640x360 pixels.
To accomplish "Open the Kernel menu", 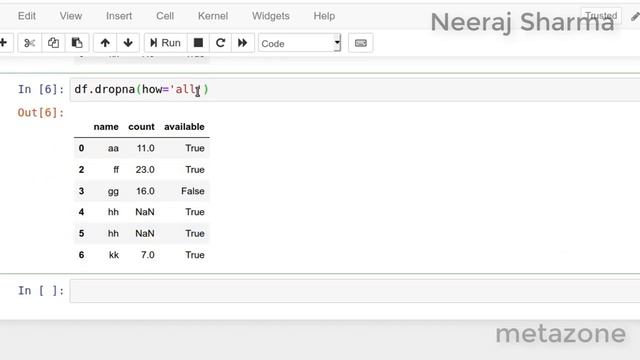I will (x=213, y=16).
